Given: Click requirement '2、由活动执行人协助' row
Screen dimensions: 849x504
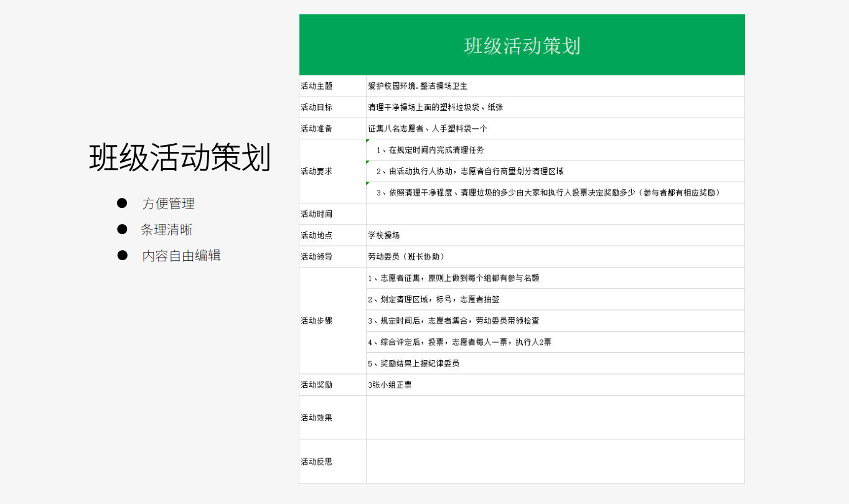Looking at the screenshot, I should point(555,171).
